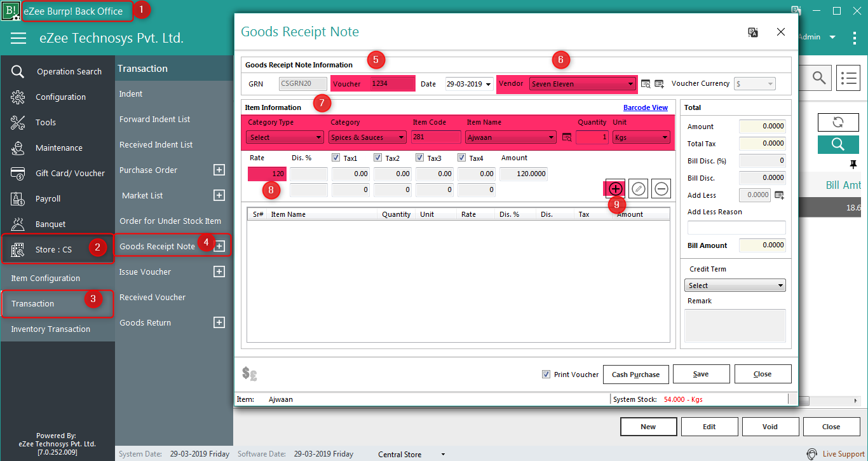Image resolution: width=868 pixels, height=461 pixels.
Task: Click the Add Less details icon
Action: click(x=780, y=195)
